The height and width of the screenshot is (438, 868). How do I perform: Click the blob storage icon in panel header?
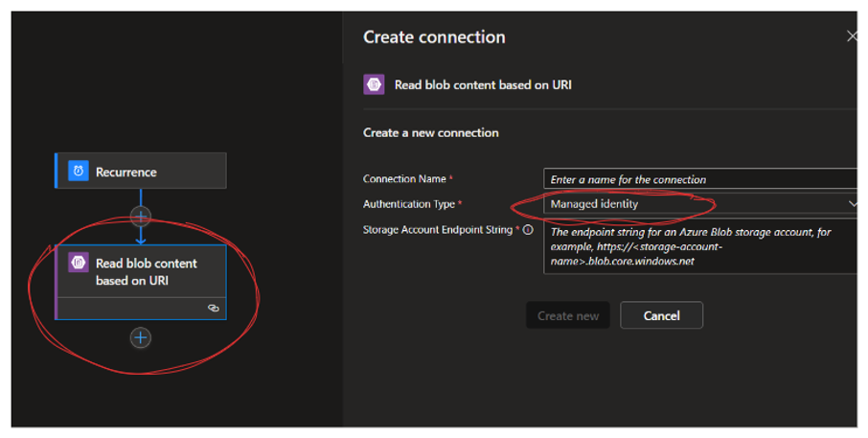(374, 84)
